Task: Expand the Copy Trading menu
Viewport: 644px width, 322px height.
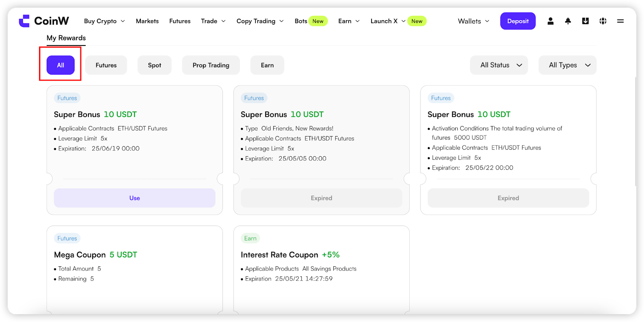Action: [x=260, y=21]
